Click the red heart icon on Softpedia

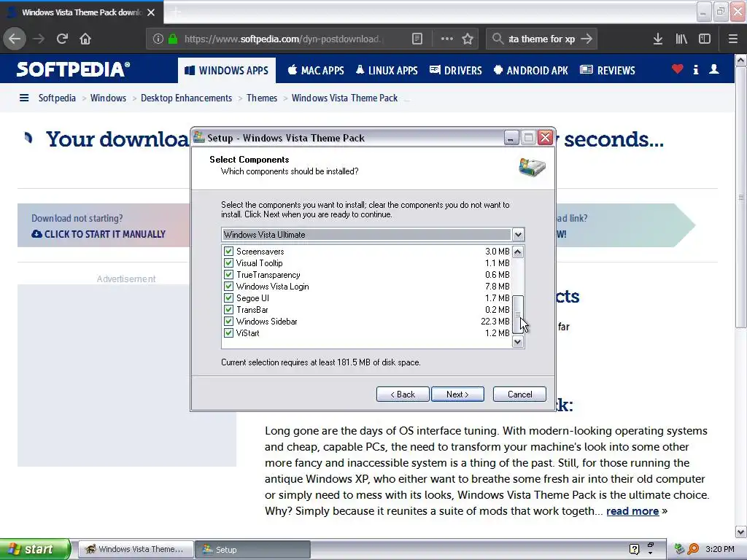click(x=678, y=69)
